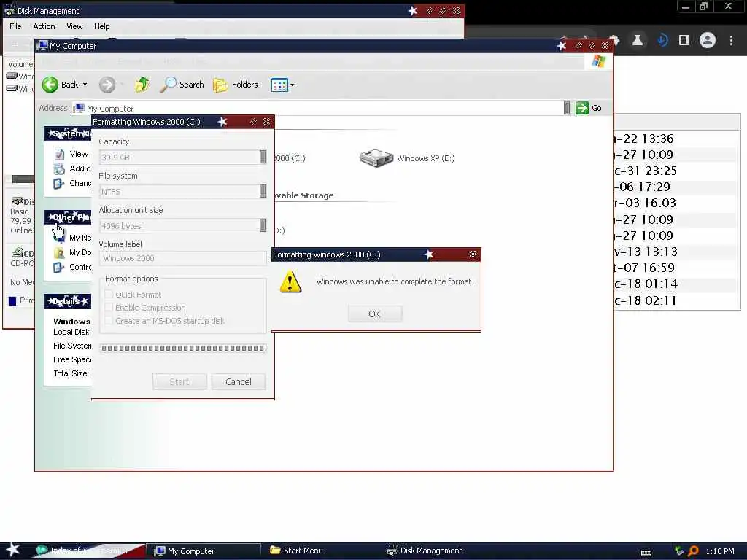Image resolution: width=747 pixels, height=560 pixels.
Task: Click the Volume column header in Disk Management
Action: coord(20,64)
